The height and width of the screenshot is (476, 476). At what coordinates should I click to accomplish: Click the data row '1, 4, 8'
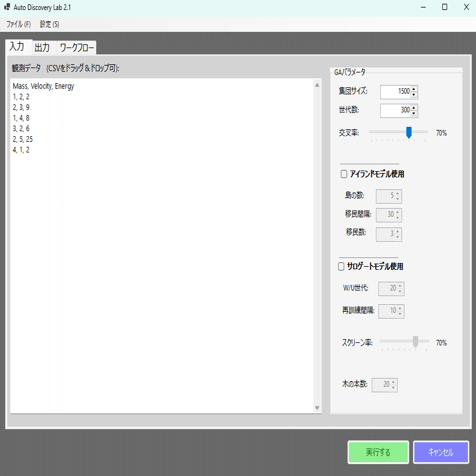[x=21, y=118]
